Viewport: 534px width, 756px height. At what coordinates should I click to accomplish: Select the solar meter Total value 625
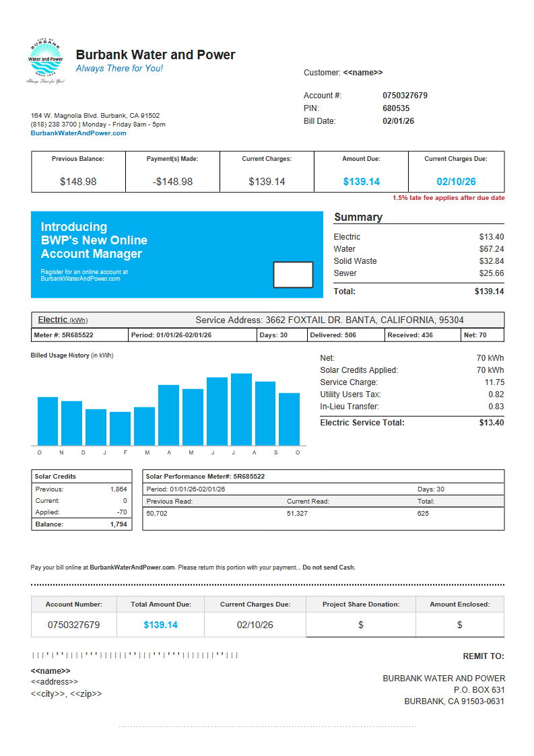pos(423,514)
